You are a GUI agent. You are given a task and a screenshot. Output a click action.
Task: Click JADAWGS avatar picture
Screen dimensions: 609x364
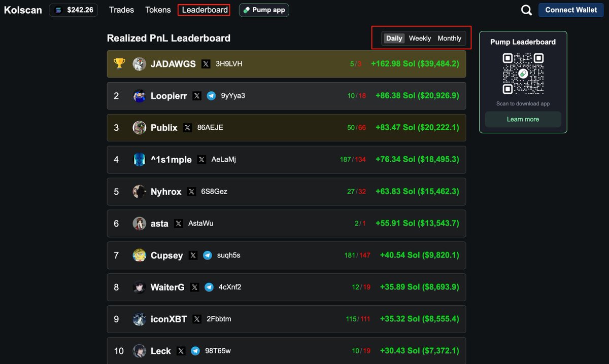click(139, 64)
